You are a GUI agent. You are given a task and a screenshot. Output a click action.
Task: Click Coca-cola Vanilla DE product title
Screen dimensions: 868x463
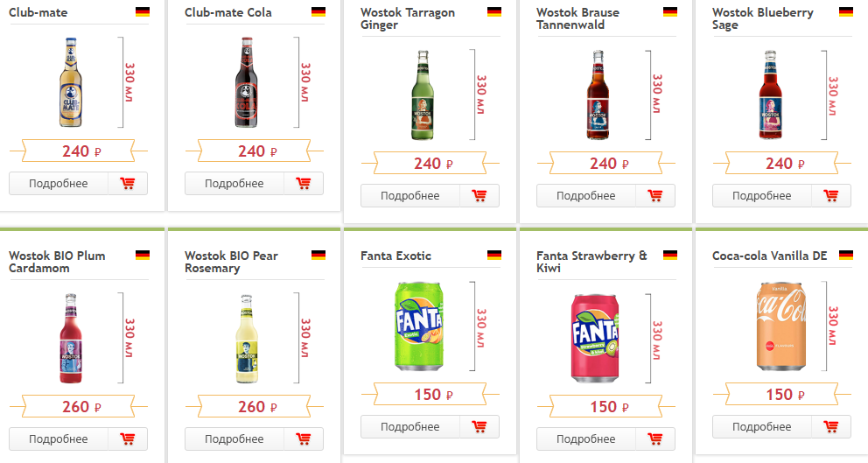pyautogui.click(x=769, y=256)
